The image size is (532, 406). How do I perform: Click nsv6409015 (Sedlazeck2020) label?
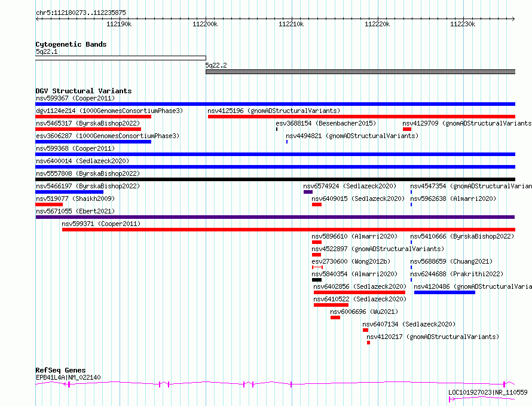click(358, 199)
